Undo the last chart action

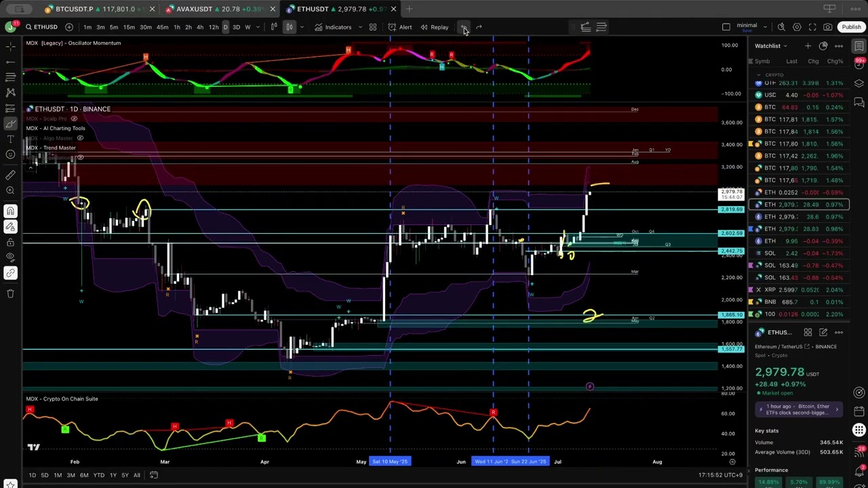(x=464, y=27)
